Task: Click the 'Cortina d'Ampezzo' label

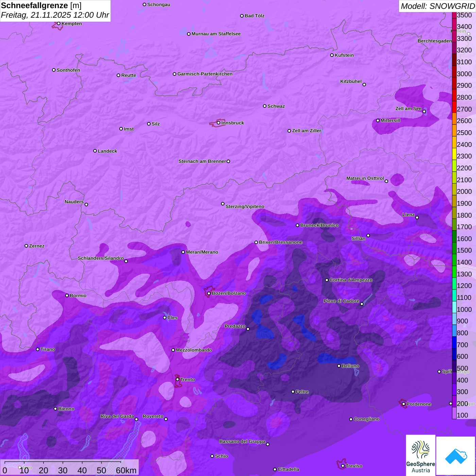Action: (x=351, y=280)
